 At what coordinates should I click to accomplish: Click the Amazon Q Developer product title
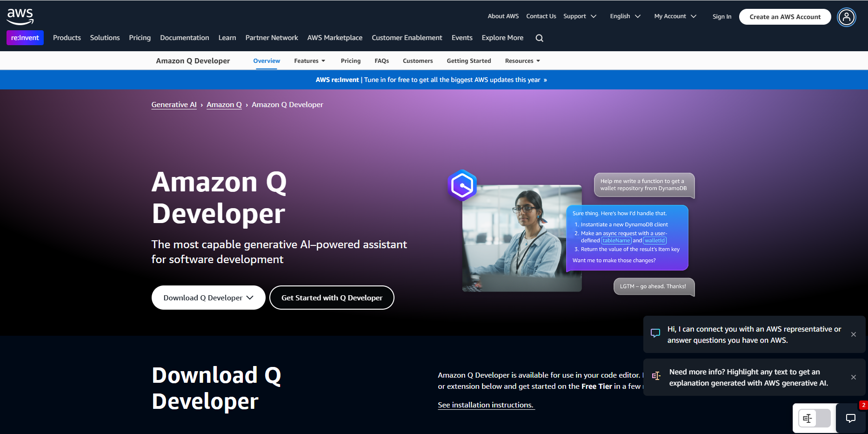click(x=193, y=61)
